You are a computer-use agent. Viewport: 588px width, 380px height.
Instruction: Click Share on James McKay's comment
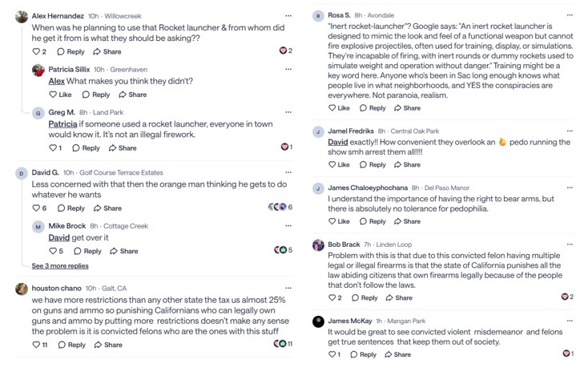[397, 354]
